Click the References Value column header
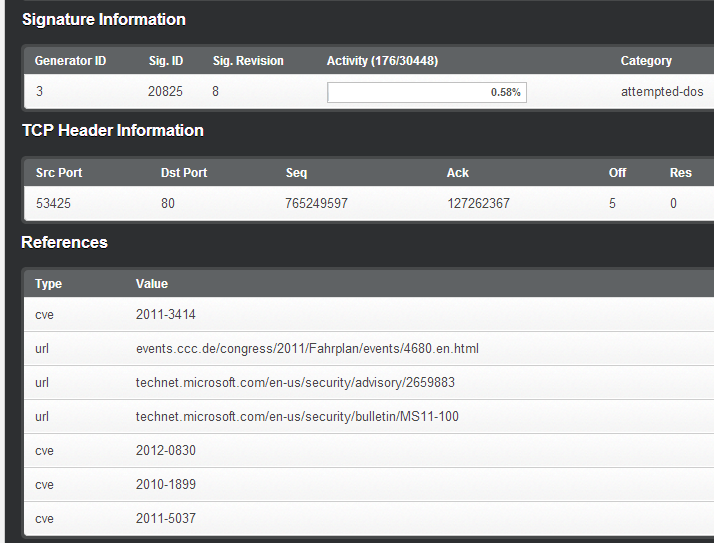Image resolution: width=714 pixels, height=543 pixels. pyautogui.click(x=152, y=284)
